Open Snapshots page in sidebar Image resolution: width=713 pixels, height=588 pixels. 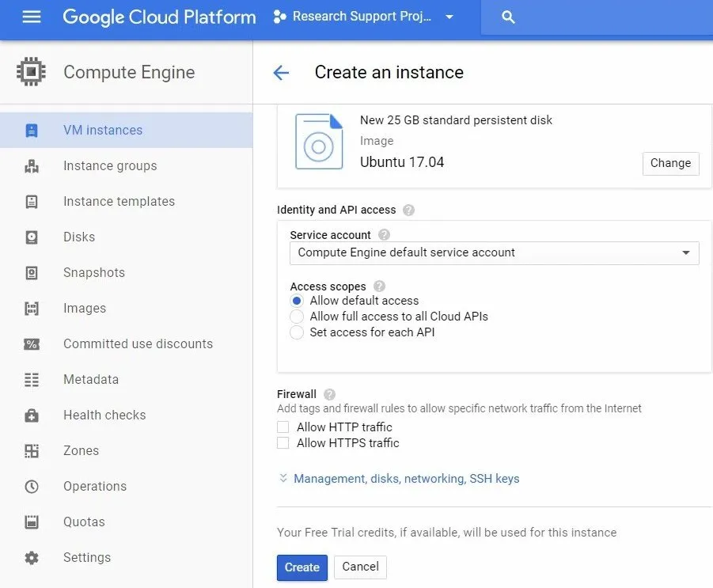click(126, 273)
